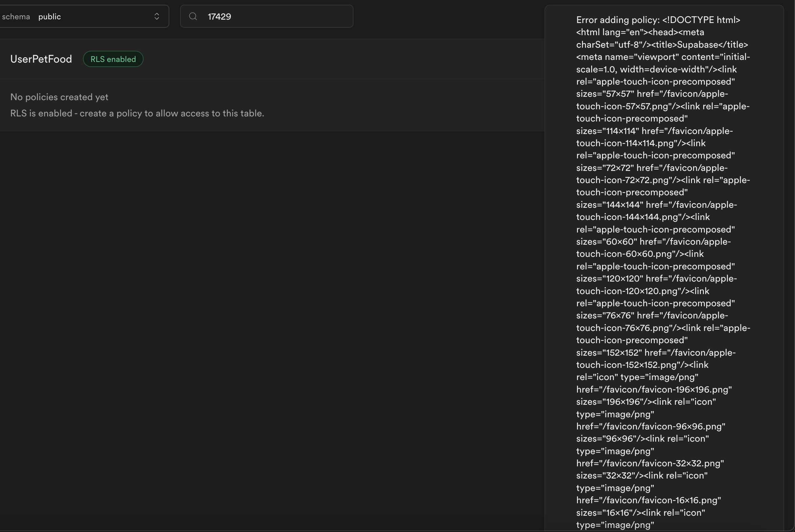The width and height of the screenshot is (795, 532).
Task: Click the schema label in the top bar
Action: 16,16
